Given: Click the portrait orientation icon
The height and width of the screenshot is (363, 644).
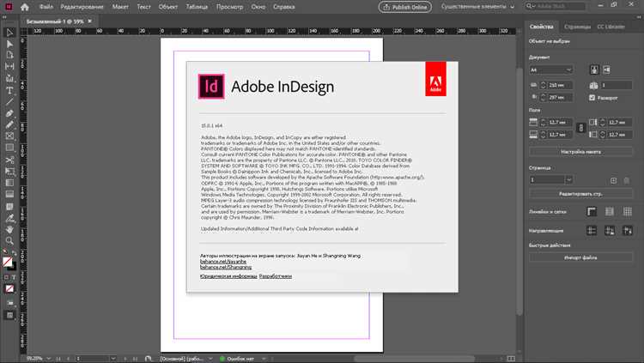Looking at the screenshot, I should point(594,70).
